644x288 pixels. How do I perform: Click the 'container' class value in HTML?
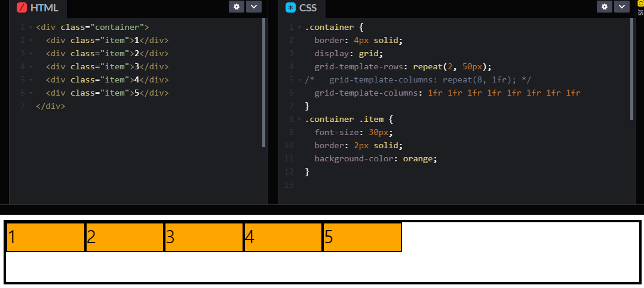[117, 27]
